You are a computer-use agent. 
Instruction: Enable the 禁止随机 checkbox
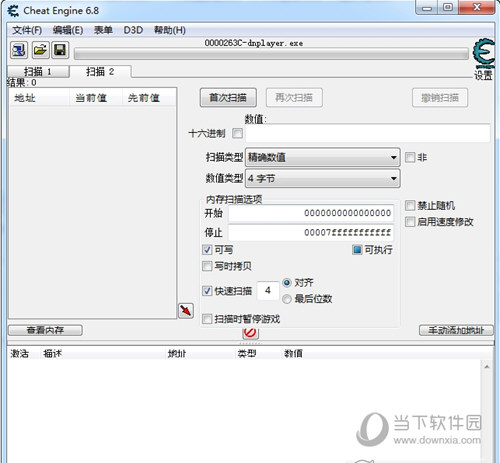tap(410, 206)
